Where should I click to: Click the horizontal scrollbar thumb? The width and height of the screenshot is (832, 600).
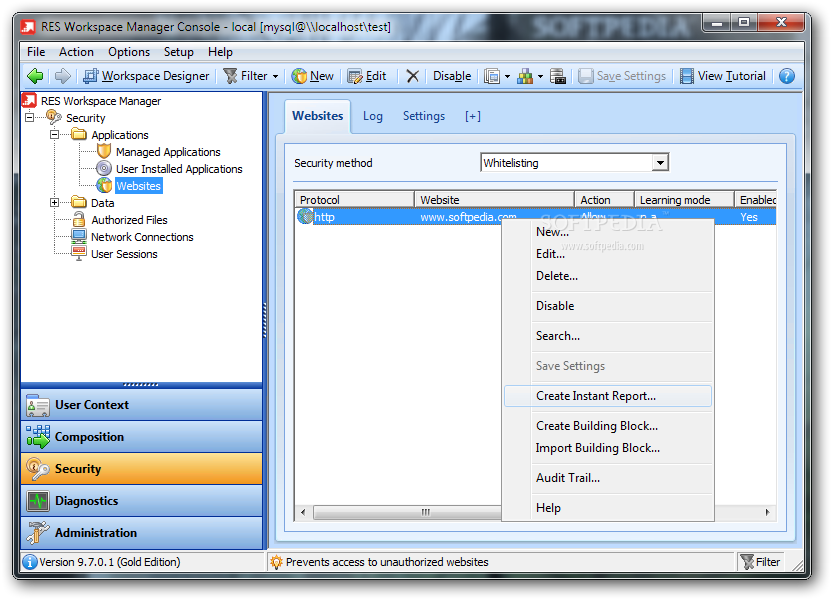click(408, 512)
